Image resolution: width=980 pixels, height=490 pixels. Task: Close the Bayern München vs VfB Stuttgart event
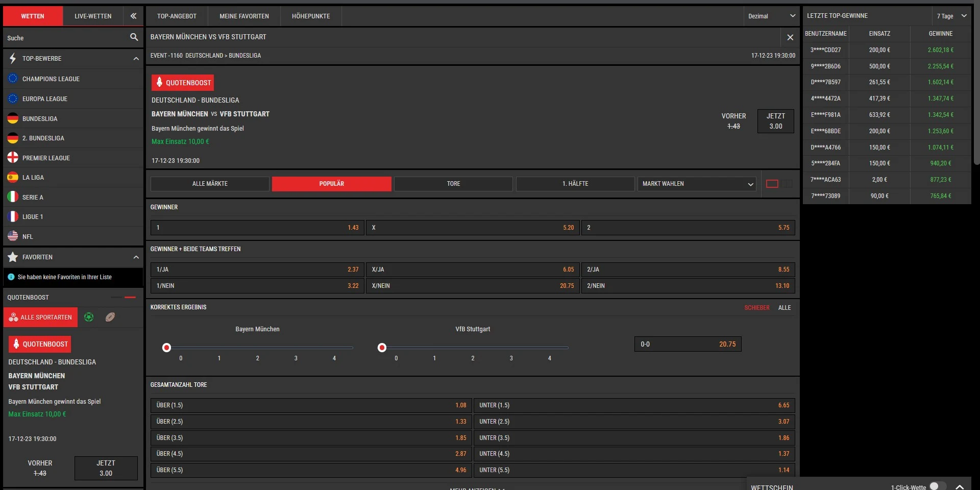point(790,37)
